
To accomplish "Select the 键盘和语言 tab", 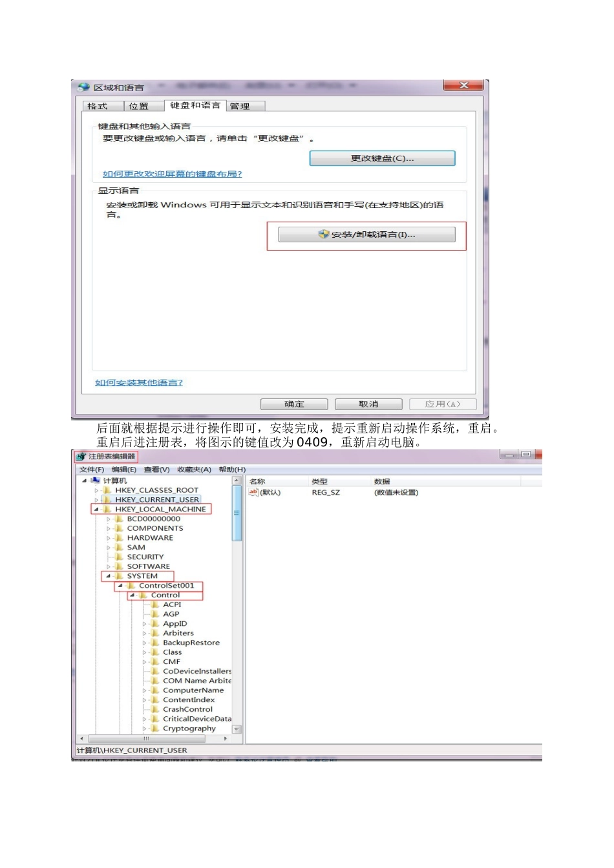I will (x=195, y=105).
